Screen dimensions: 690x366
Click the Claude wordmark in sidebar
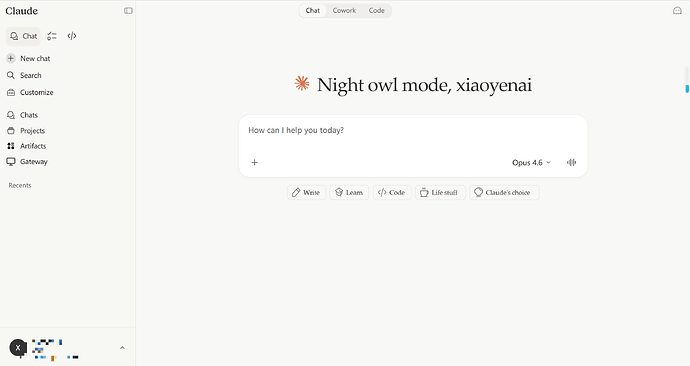(22, 11)
